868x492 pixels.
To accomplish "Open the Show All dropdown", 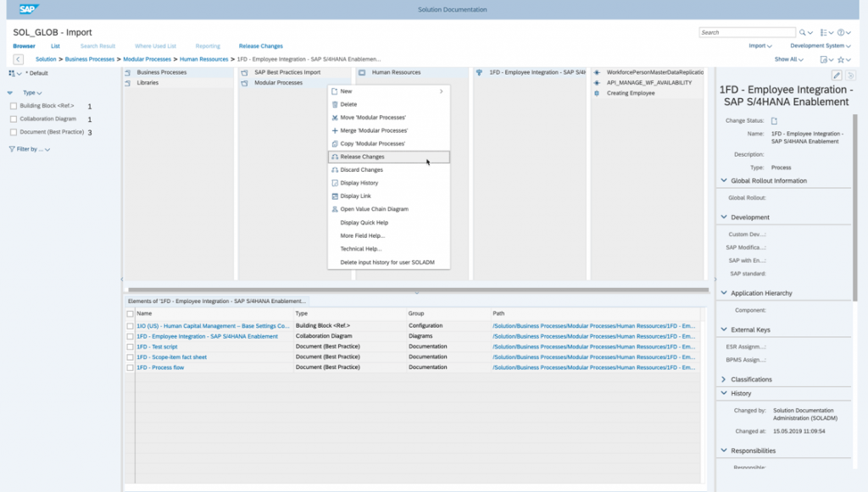I will click(789, 59).
